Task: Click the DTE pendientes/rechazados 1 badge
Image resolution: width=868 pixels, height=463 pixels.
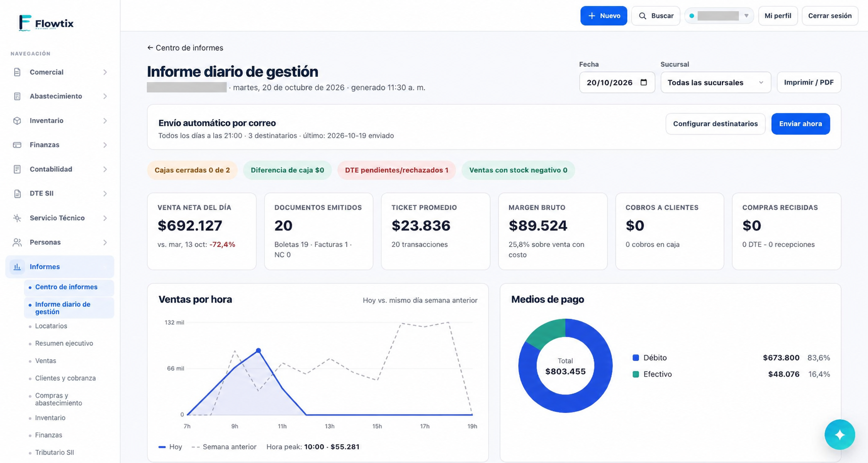Action: coord(397,170)
